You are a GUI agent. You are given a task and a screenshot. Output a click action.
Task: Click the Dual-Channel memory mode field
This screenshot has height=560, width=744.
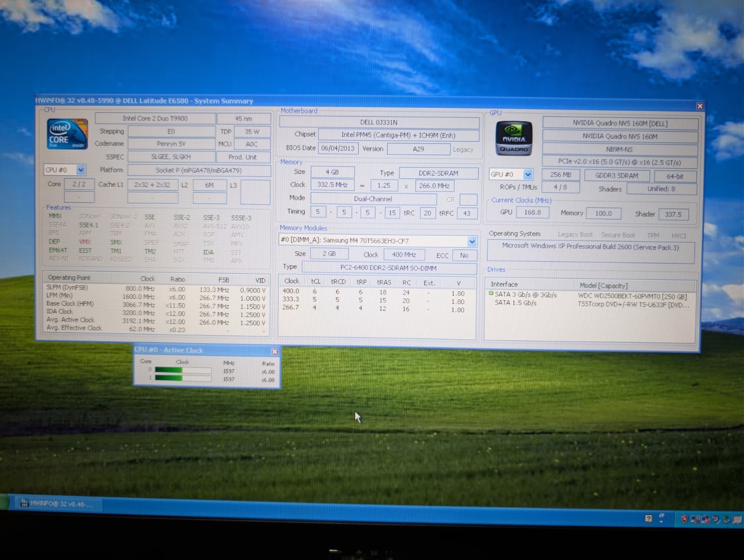tap(373, 199)
